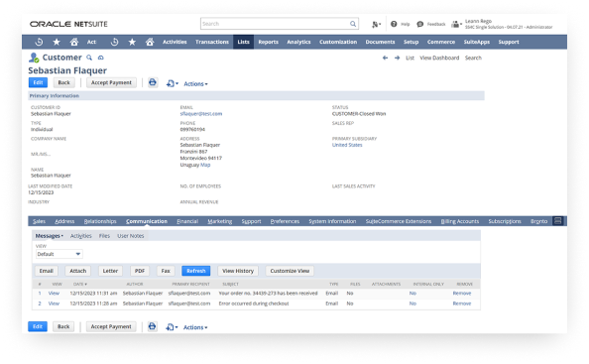Click the tab layout icon right of Bronto
The width and height of the screenshot is (589, 364).
tap(558, 221)
